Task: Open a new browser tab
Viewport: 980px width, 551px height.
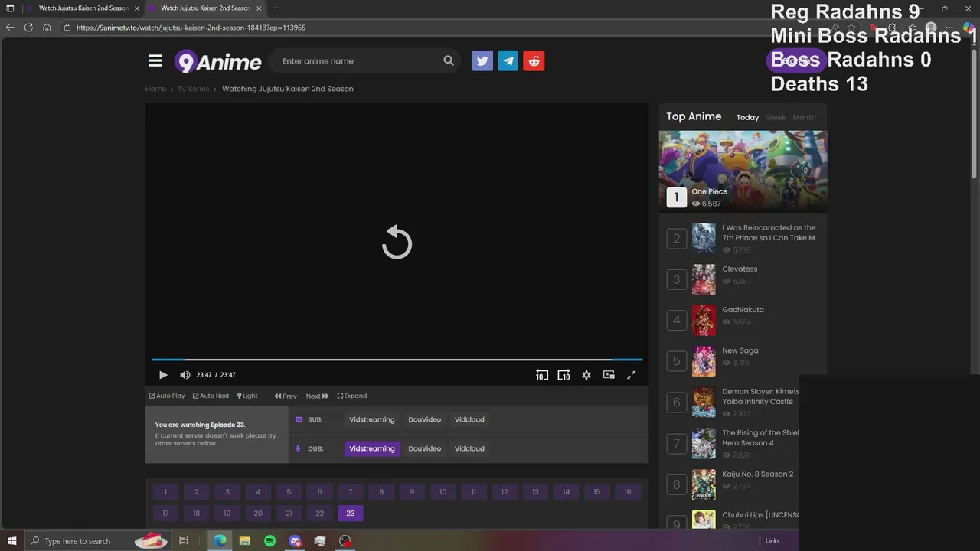Action: pyautogui.click(x=276, y=8)
